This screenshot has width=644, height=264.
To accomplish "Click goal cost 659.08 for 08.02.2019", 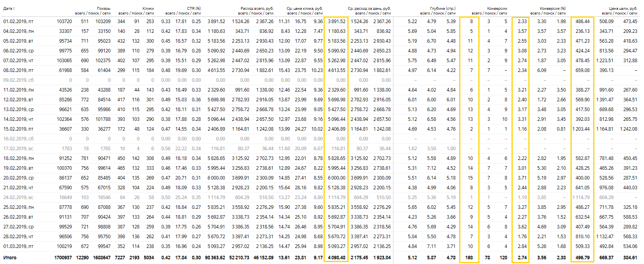I will pyautogui.click(x=583, y=70).
